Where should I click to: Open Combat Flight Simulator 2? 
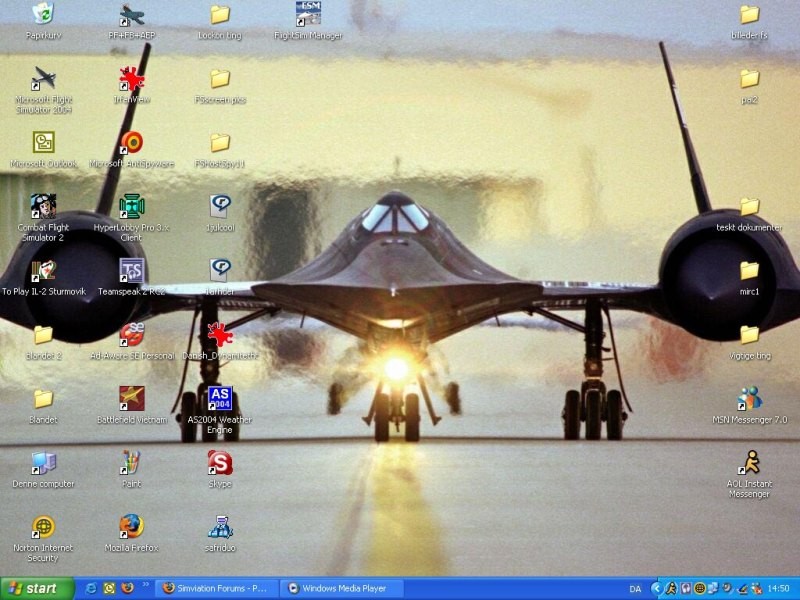(x=43, y=207)
